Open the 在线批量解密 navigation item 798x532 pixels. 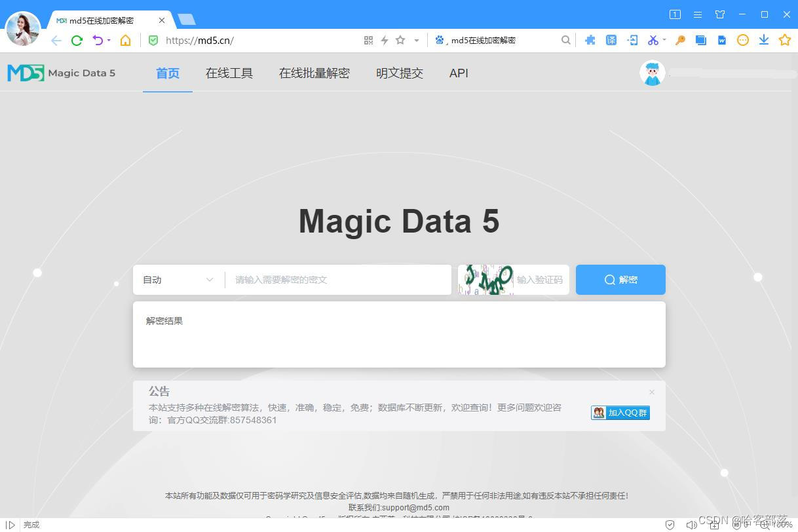pyautogui.click(x=314, y=73)
